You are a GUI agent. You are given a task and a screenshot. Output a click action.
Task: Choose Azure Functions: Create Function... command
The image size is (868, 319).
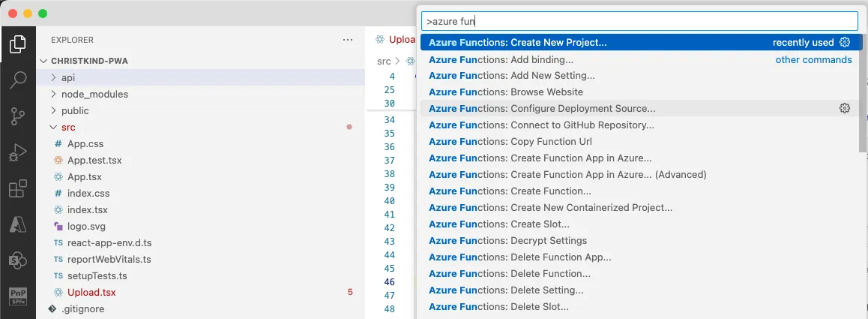tap(641, 191)
